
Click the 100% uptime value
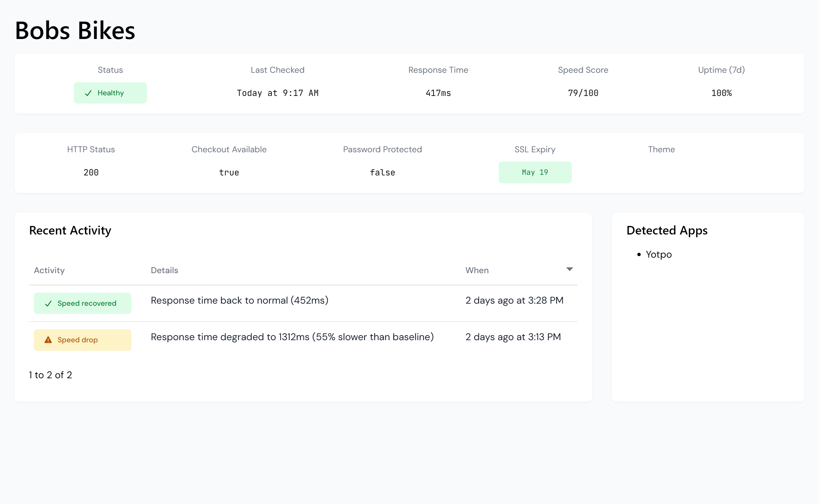coord(721,93)
